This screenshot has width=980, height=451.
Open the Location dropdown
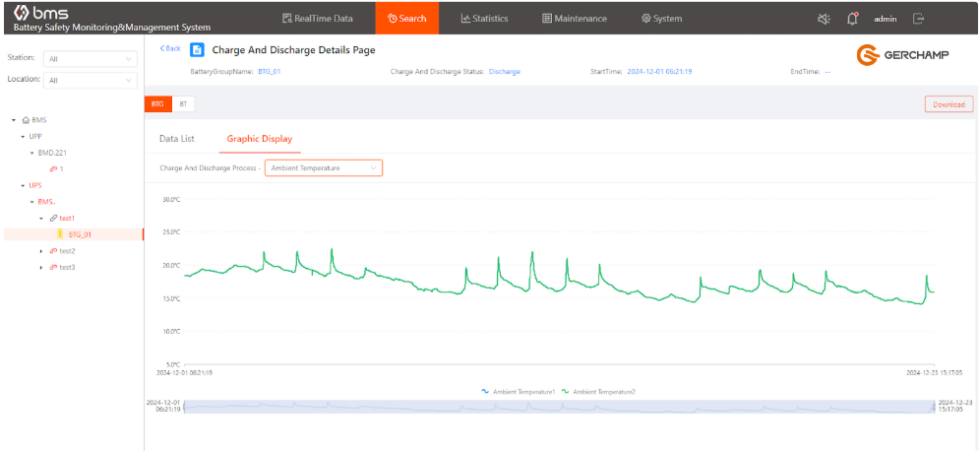pos(91,80)
